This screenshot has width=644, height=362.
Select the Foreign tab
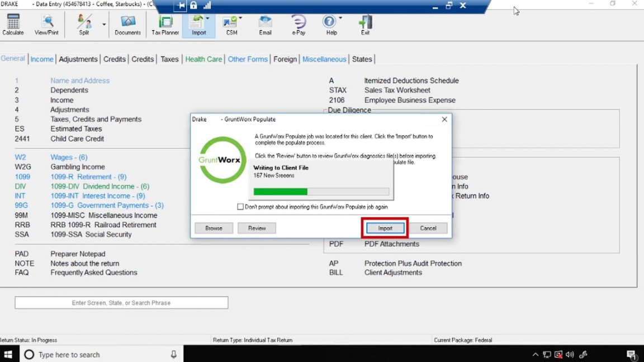(x=285, y=59)
